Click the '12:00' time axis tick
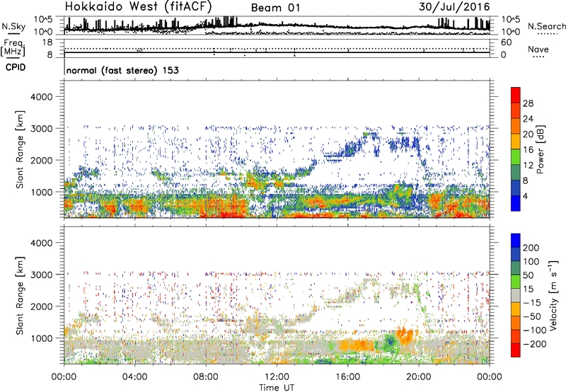The height and width of the screenshot is (392, 566). pyautogui.click(x=277, y=377)
